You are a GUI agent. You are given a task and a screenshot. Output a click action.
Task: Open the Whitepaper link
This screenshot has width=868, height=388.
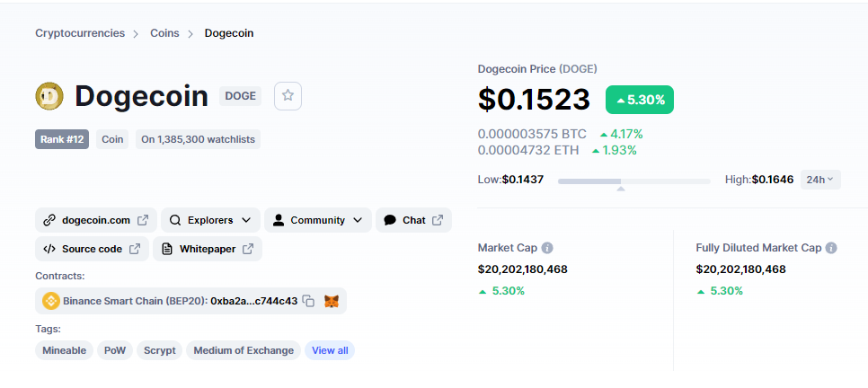coord(207,249)
